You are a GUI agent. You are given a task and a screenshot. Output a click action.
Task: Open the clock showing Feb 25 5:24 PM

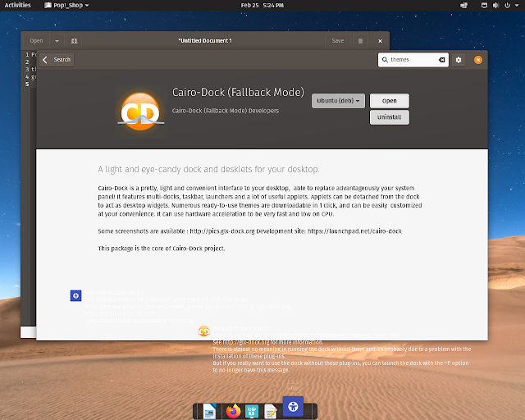[x=262, y=5]
